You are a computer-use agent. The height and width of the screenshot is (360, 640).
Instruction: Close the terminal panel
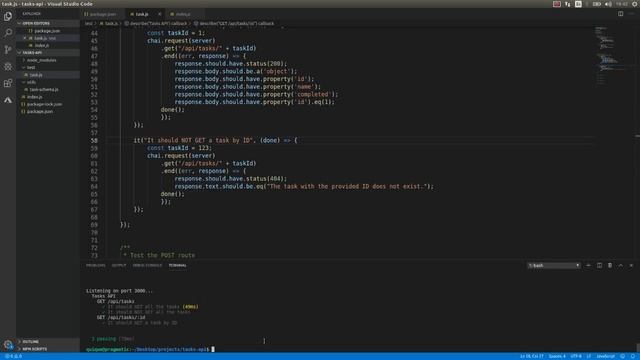(631, 265)
